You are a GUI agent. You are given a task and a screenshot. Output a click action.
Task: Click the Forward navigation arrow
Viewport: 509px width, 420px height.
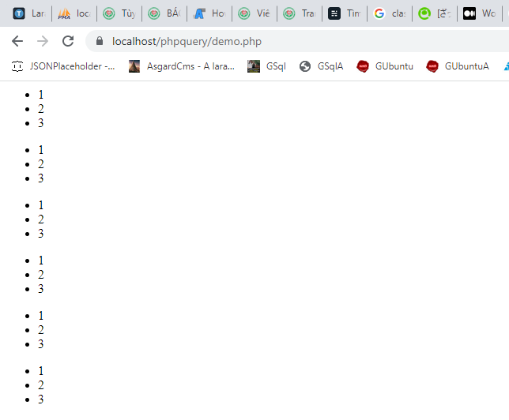coord(43,42)
